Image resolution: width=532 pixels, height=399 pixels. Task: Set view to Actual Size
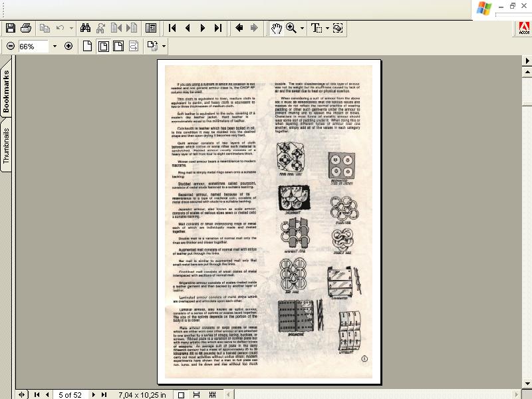click(87, 46)
